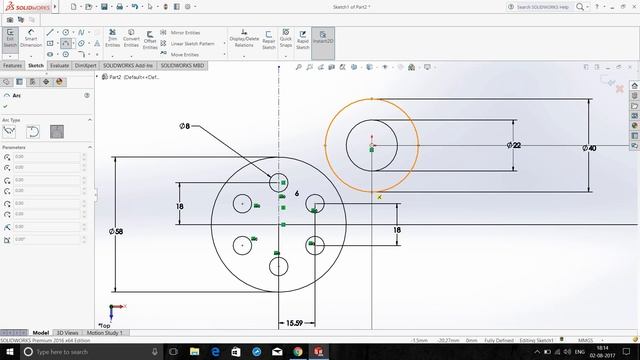640x360 pixels.
Task: Select the Line sketch tool
Action: [50, 32]
